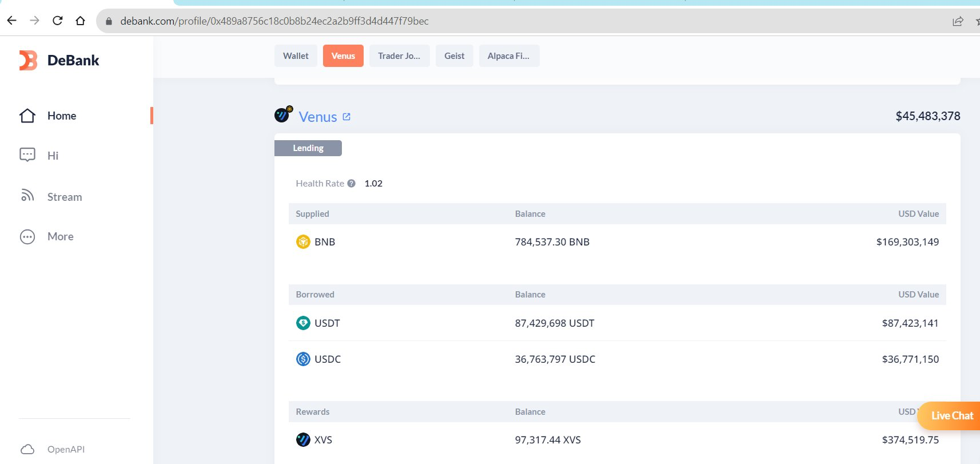
Task: Click the USD value $36,771,150
Action: point(910,359)
